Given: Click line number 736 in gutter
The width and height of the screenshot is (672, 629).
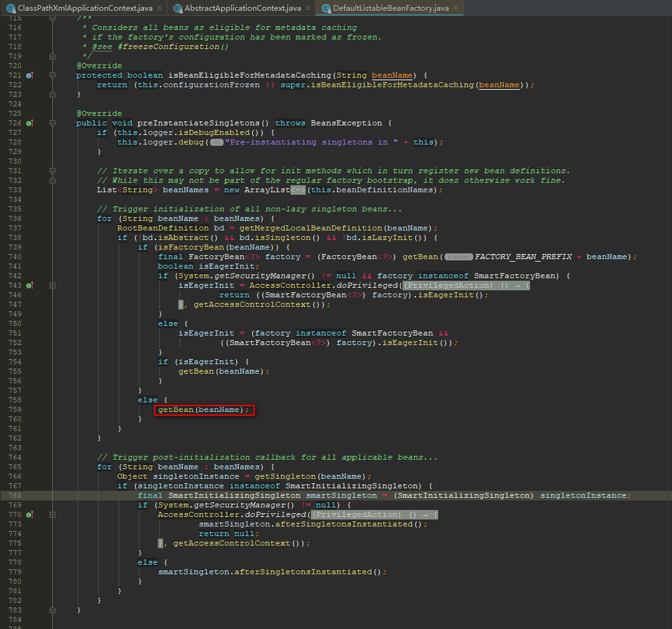Looking at the screenshot, I should (x=15, y=218).
